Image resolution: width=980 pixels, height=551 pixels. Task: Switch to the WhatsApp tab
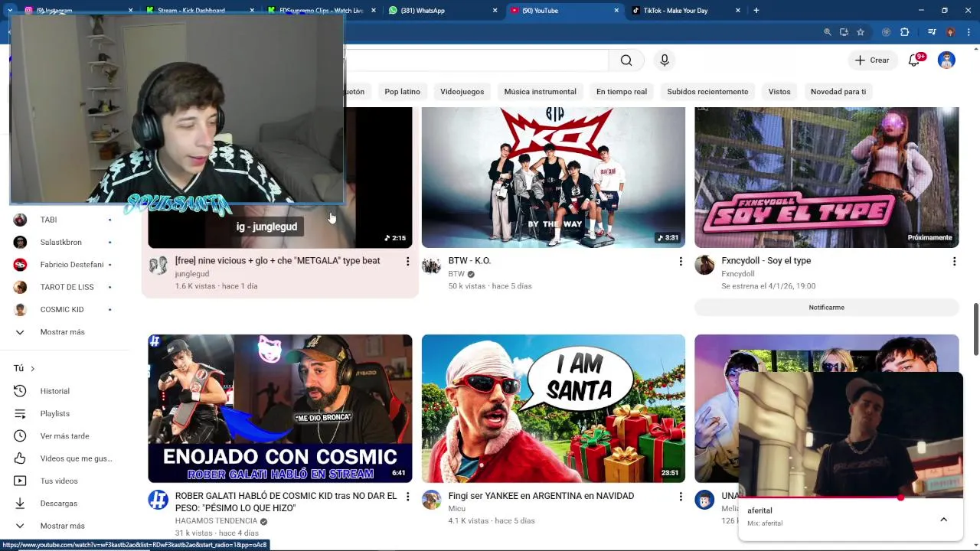443,11
